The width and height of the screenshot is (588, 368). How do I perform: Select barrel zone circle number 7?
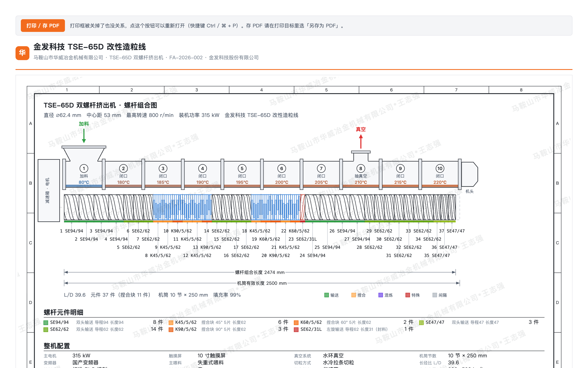pos(321,168)
